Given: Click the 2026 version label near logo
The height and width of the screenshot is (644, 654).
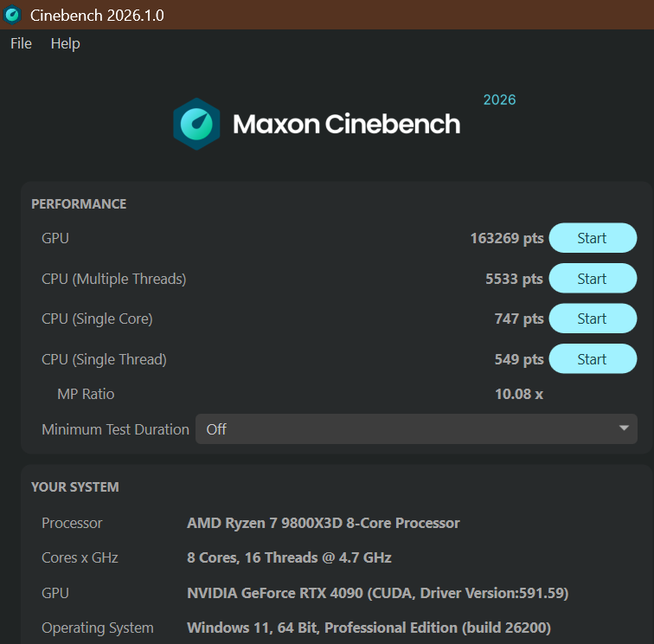Looking at the screenshot, I should pyautogui.click(x=499, y=100).
